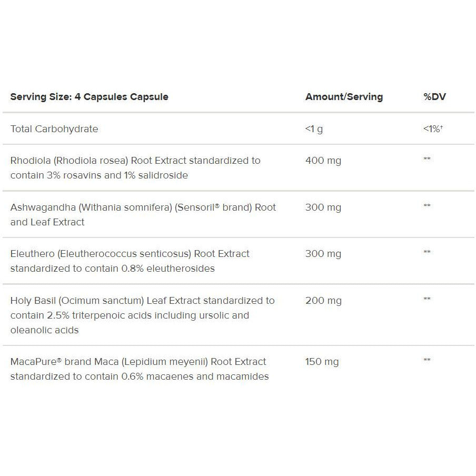
Task: Select the Eleuthero Root Extract ingredient text
Action: (x=130, y=261)
